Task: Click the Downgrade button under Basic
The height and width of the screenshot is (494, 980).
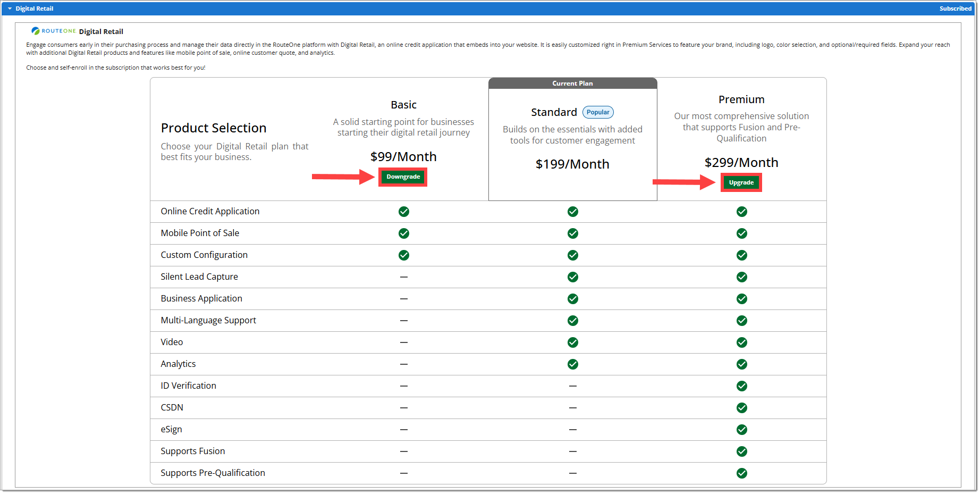Action: [x=403, y=177]
